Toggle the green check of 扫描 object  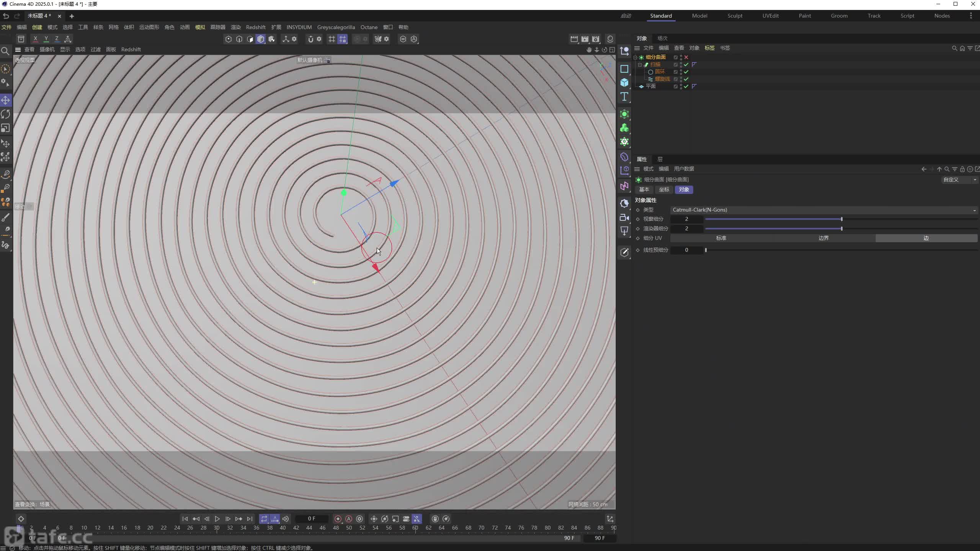(x=686, y=65)
